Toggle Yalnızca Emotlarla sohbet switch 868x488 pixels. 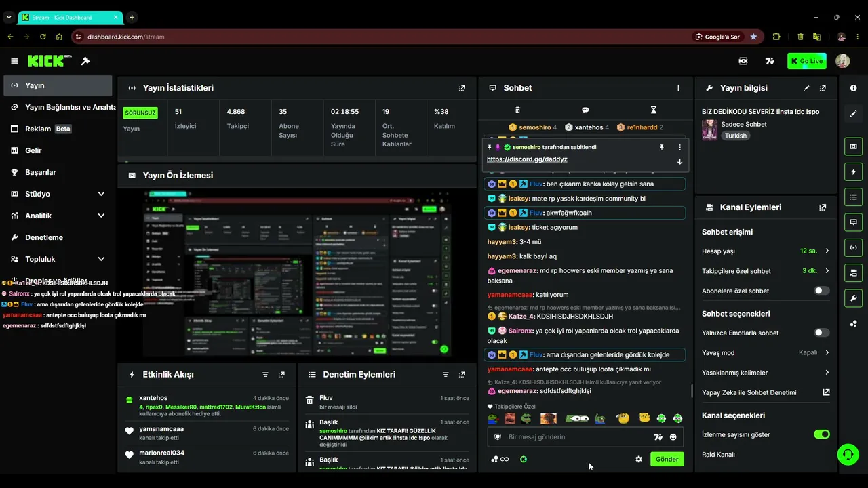pos(821,333)
